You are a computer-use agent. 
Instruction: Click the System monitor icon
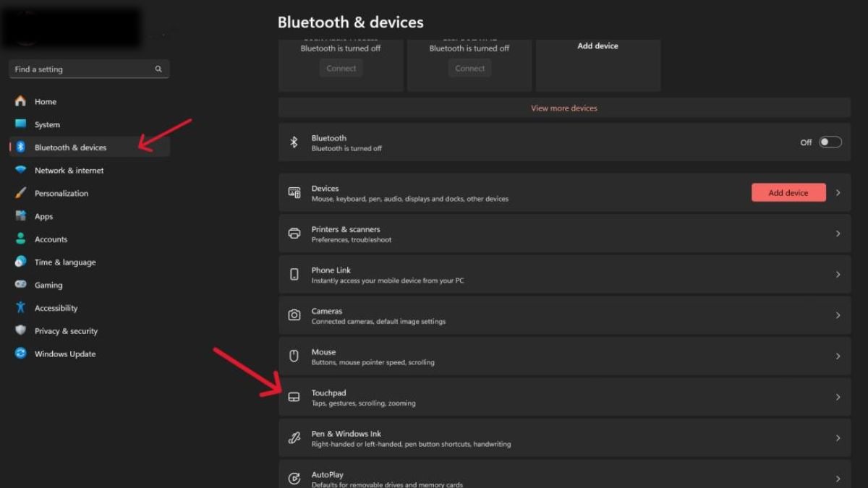(20, 124)
